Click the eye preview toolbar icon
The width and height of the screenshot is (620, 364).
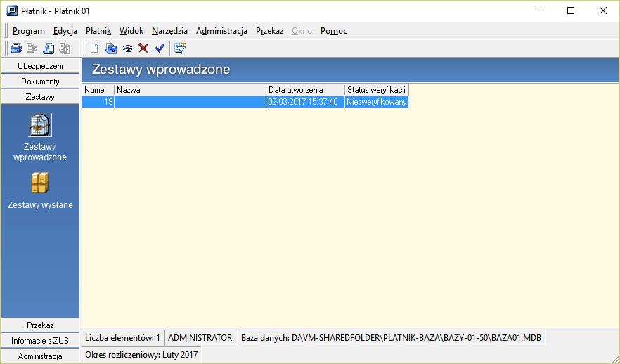[127, 48]
